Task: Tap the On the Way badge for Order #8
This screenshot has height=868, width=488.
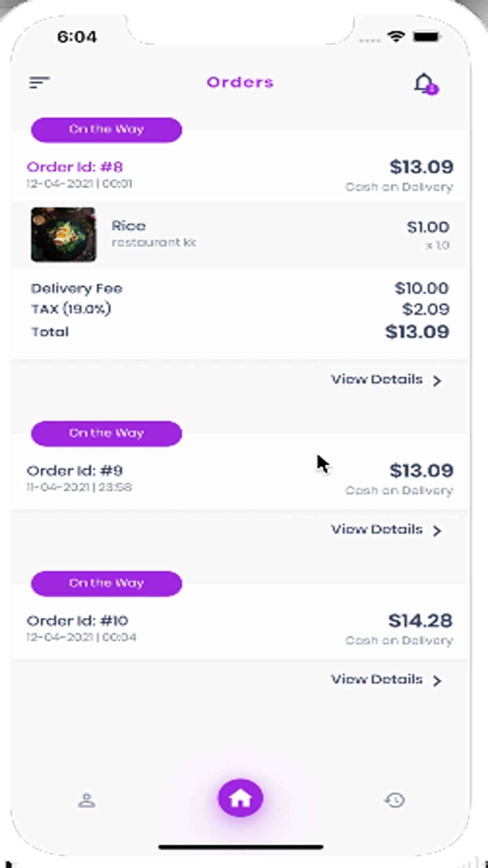Action: (x=105, y=130)
